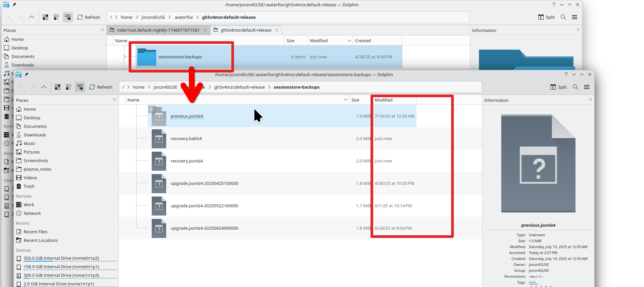The height and width of the screenshot is (287, 644).
Task: Go up one folder in sessionstore-backups window
Action: point(44,87)
